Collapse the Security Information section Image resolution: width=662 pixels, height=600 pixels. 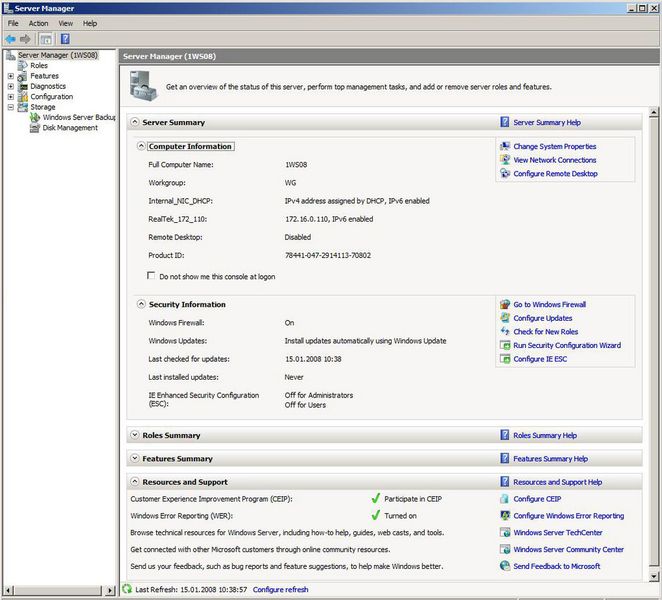point(141,304)
